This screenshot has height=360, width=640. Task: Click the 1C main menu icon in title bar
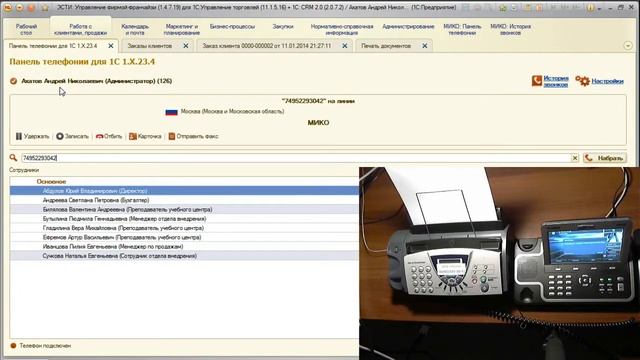click(x=8, y=7)
